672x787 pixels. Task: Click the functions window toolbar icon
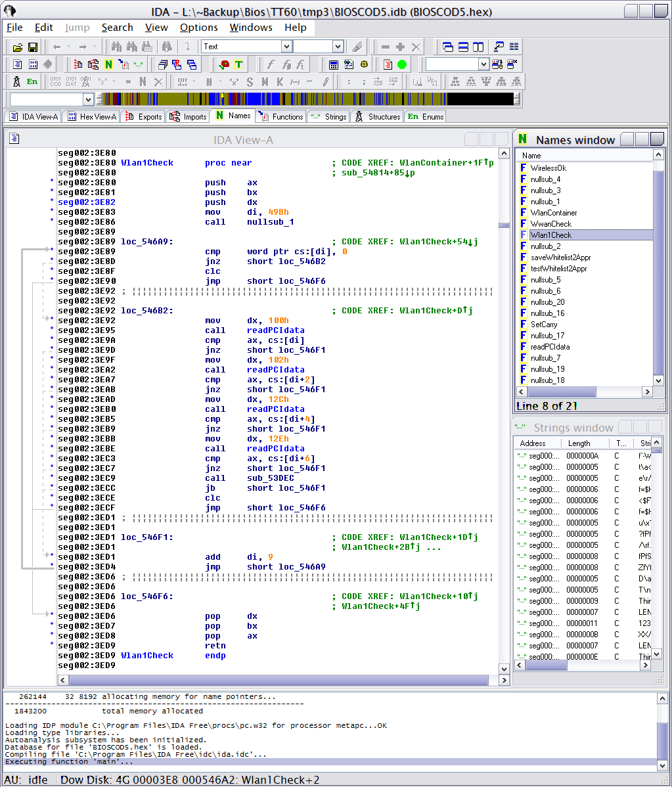[123, 64]
